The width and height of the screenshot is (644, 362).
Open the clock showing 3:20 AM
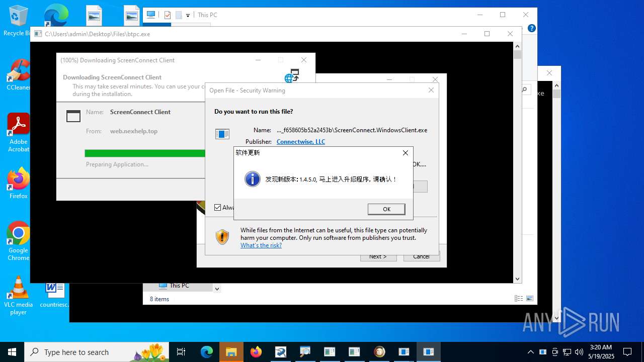601,352
